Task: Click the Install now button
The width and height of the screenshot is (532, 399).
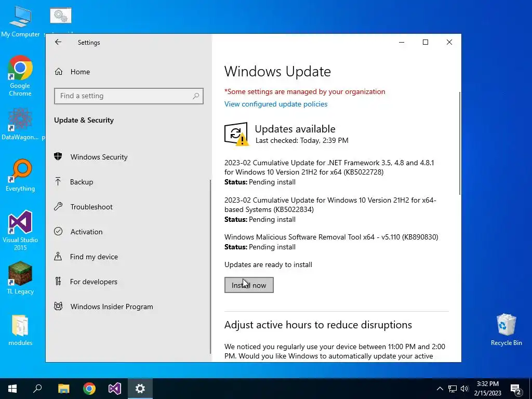Action: click(249, 285)
